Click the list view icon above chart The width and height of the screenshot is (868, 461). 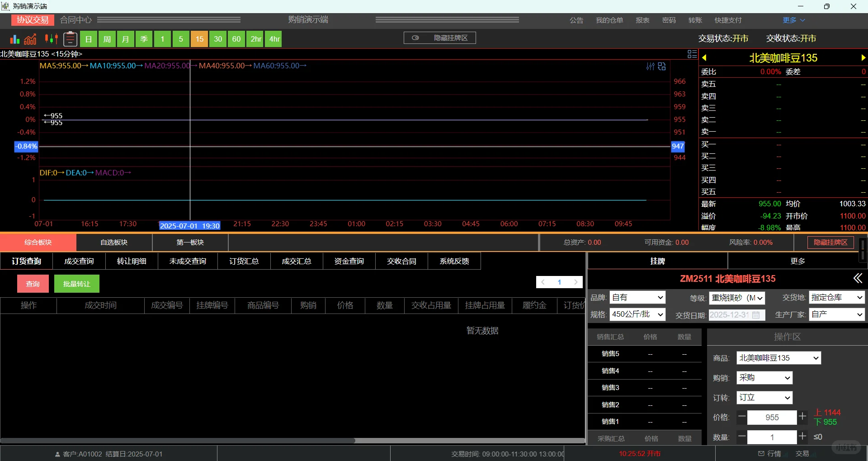(x=692, y=54)
